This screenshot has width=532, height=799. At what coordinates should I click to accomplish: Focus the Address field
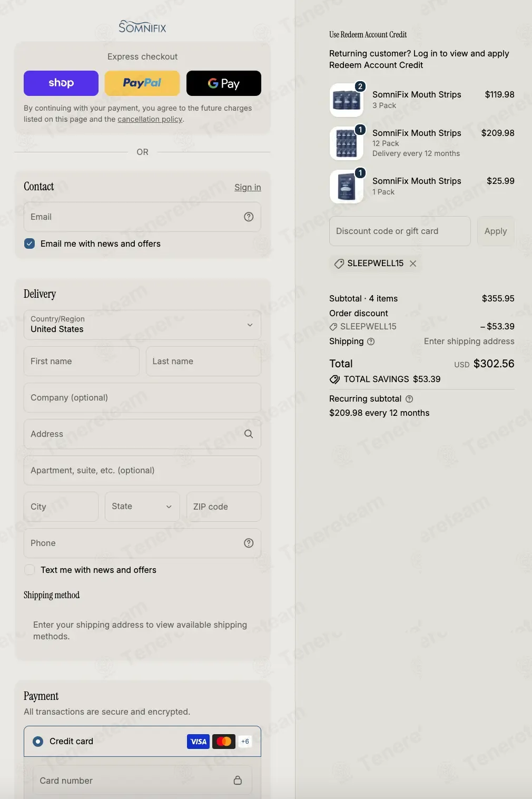[142, 434]
